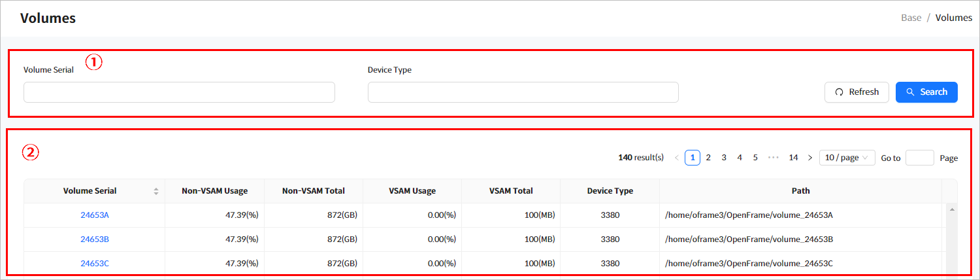Select page 5 in pagination
The image size is (980, 280).
pyautogui.click(x=755, y=158)
